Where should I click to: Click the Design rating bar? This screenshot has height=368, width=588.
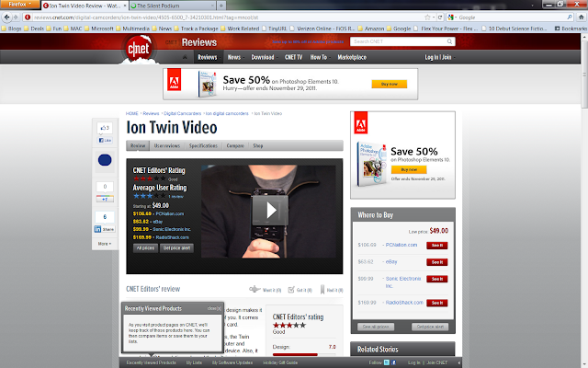304,354
